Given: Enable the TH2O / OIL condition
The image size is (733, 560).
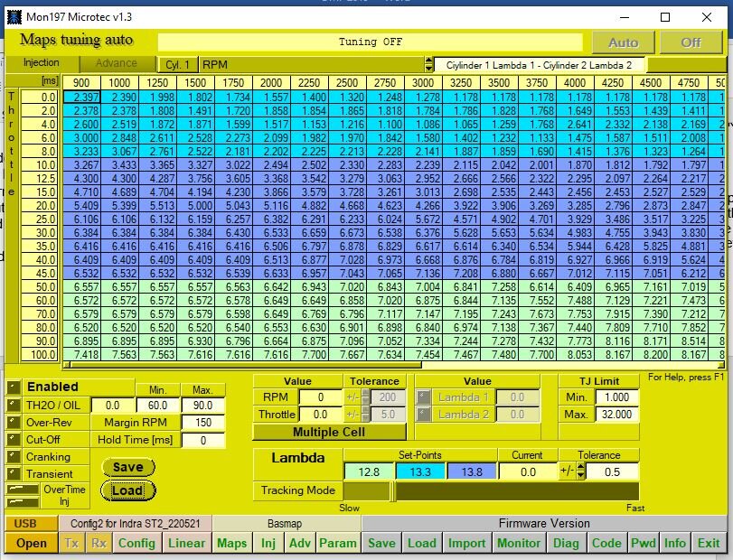Looking at the screenshot, I should [13, 406].
